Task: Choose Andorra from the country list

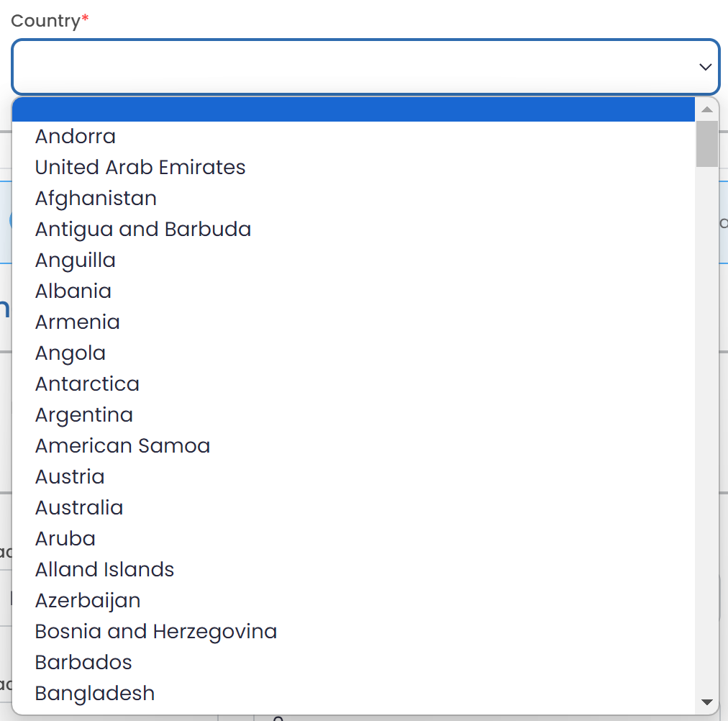Action: pos(76,136)
